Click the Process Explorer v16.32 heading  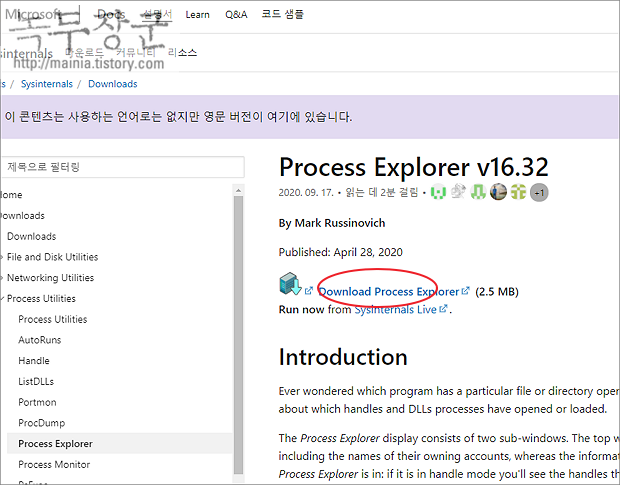(x=414, y=167)
